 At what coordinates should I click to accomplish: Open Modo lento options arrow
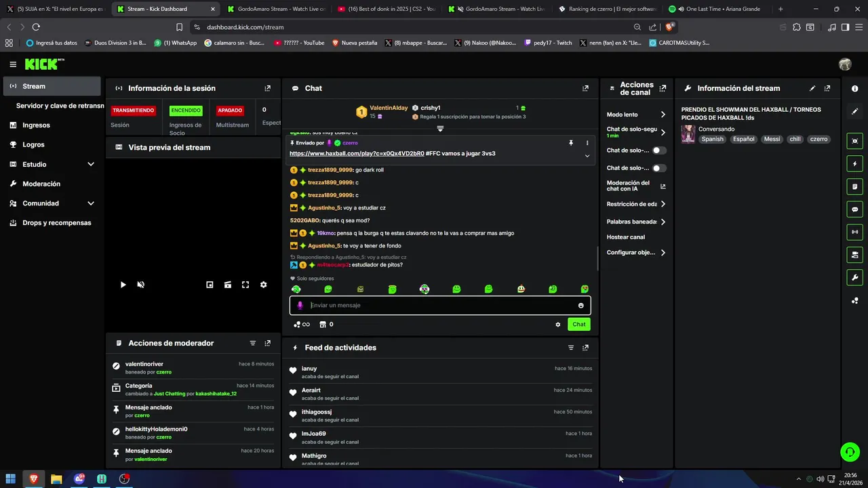(x=663, y=115)
